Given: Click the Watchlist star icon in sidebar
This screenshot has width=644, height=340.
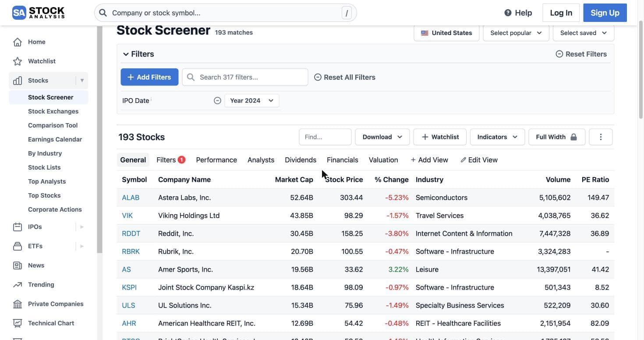Looking at the screenshot, I should pyautogui.click(x=18, y=61).
